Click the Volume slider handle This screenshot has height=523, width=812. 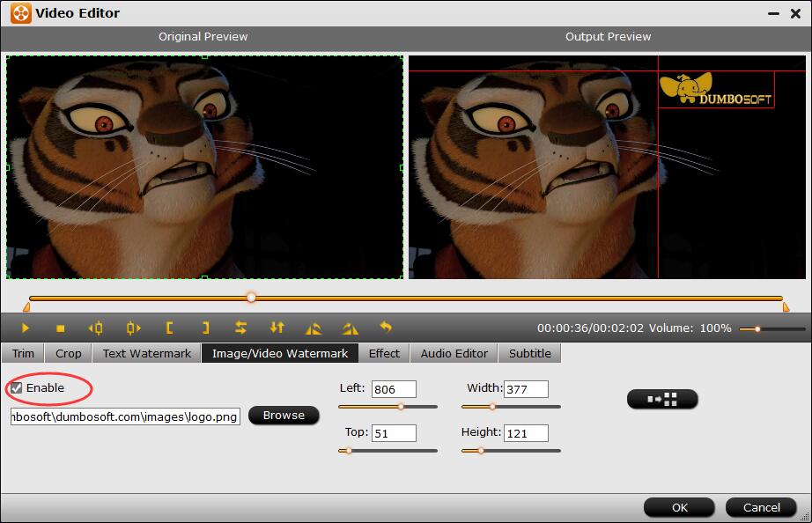[757, 329]
